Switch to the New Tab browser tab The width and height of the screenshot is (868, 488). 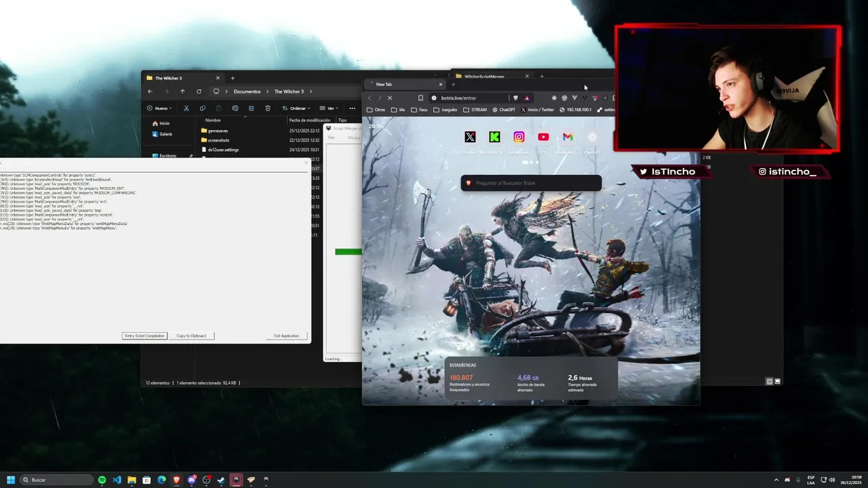point(403,84)
